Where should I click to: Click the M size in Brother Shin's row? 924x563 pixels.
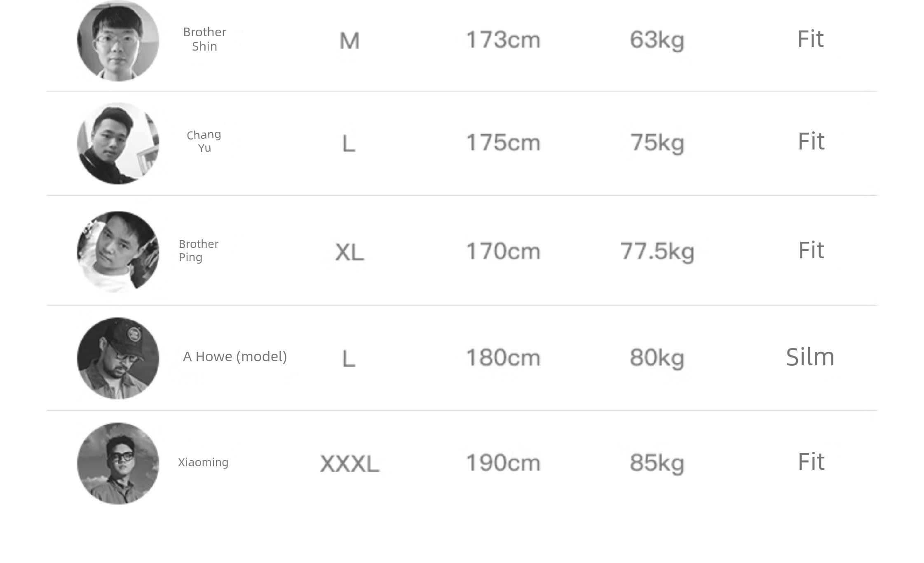[x=349, y=41]
